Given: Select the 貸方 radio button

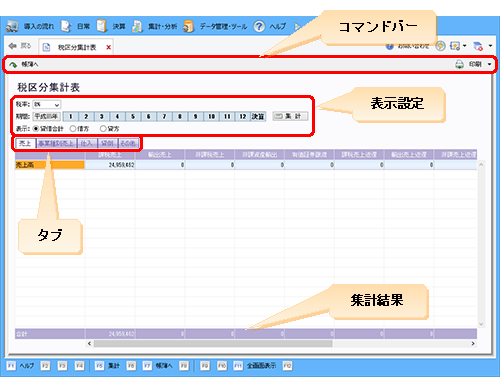Looking at the screenshot, I should tap(103, 129).
